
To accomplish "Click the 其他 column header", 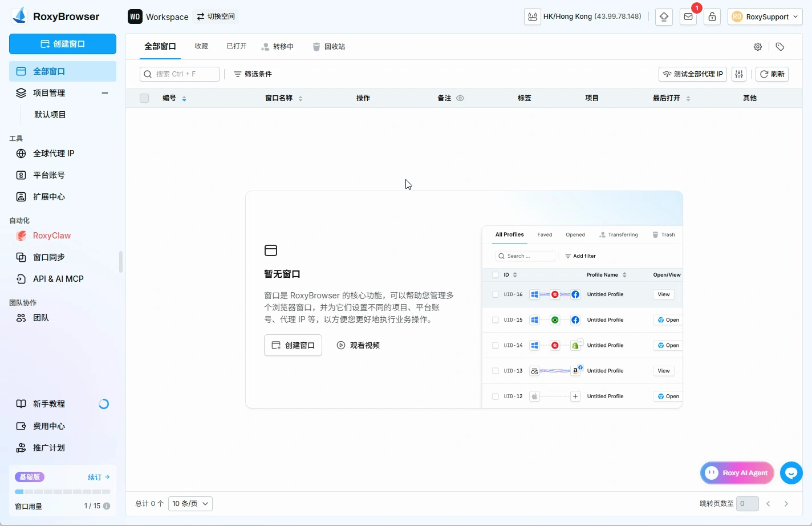I will [x=750, y=98].
